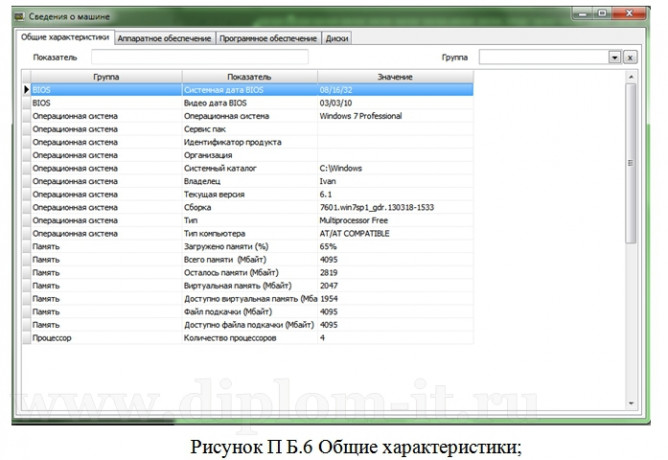Viewport: 668px width, 460px height.
Task: Click the x button to clear the Группа filter
Action: point(630,57)
